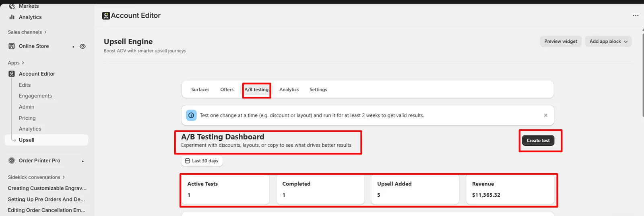Click the Online Store storefront icon
Viewport: 644px width, 216px height.
12,46
